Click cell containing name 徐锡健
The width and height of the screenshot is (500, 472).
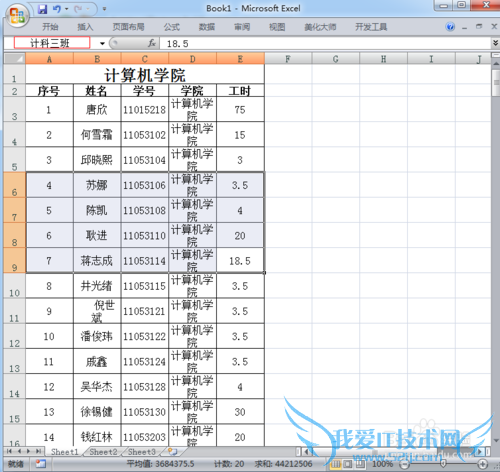click(97, 412)
